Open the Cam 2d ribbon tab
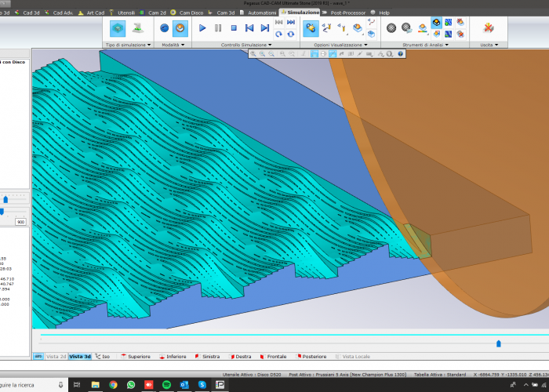Screen dimensions: 549x392 point(153,13)
